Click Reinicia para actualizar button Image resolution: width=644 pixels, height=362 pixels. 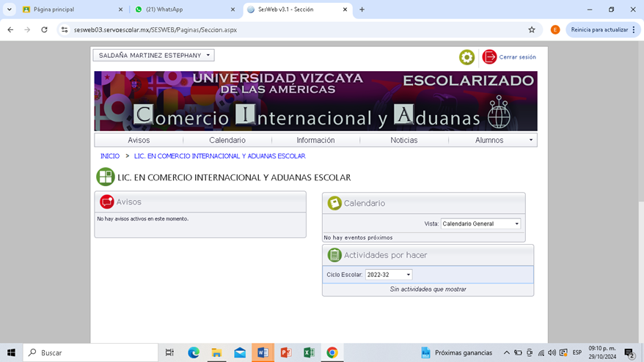599,29
